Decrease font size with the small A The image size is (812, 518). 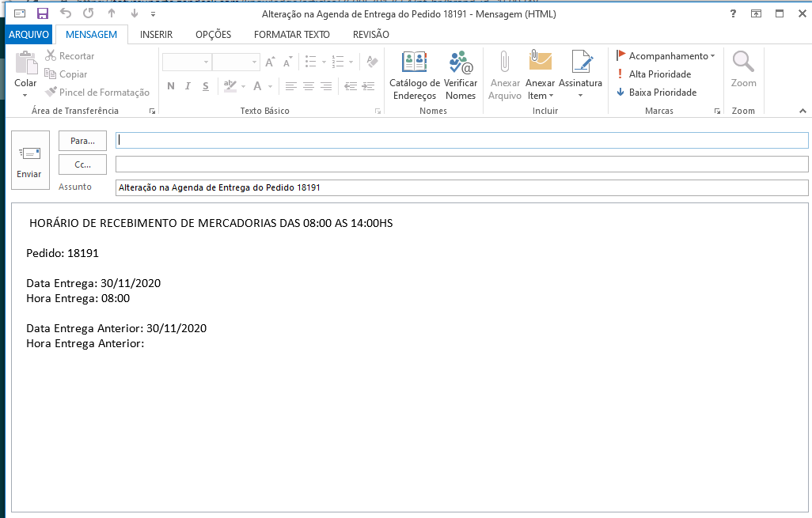pos(287,62)
